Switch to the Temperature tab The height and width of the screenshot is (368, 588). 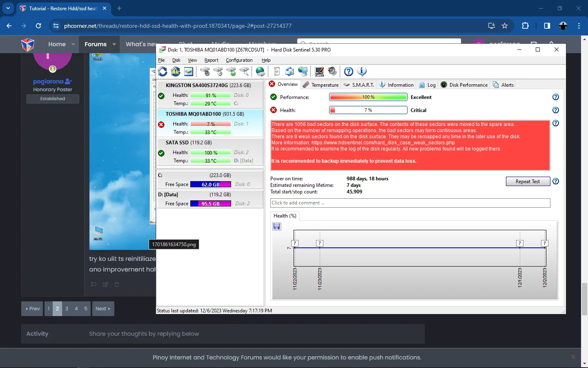[321, 85]
